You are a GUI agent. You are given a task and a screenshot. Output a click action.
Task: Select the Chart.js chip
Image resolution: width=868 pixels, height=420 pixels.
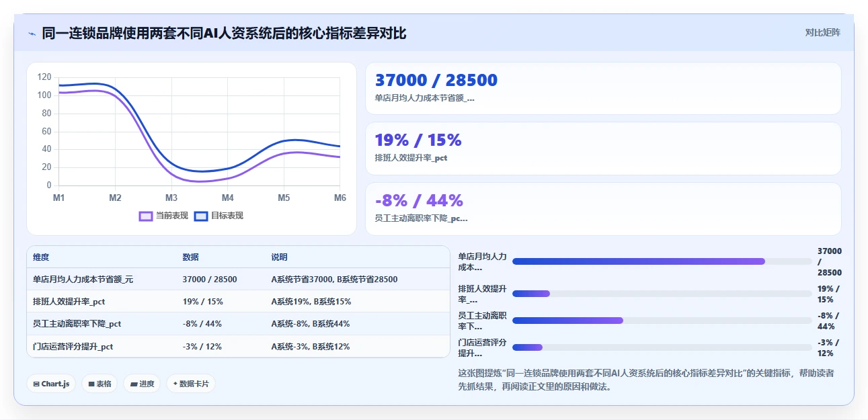[51, 384]
